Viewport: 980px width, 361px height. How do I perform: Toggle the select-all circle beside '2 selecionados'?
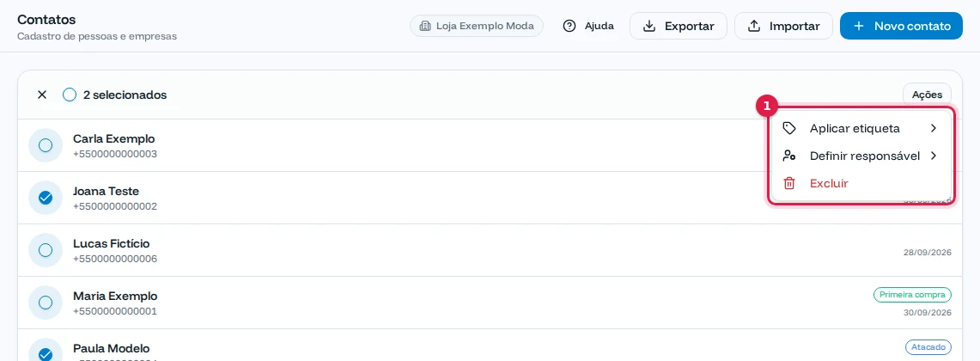70,95
